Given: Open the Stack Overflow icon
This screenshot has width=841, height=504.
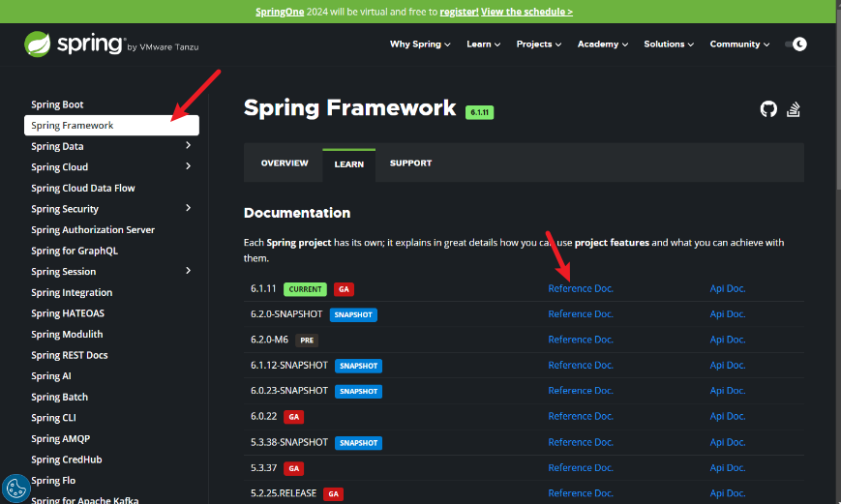Looking at the screenshot, I should coord(794,109).
